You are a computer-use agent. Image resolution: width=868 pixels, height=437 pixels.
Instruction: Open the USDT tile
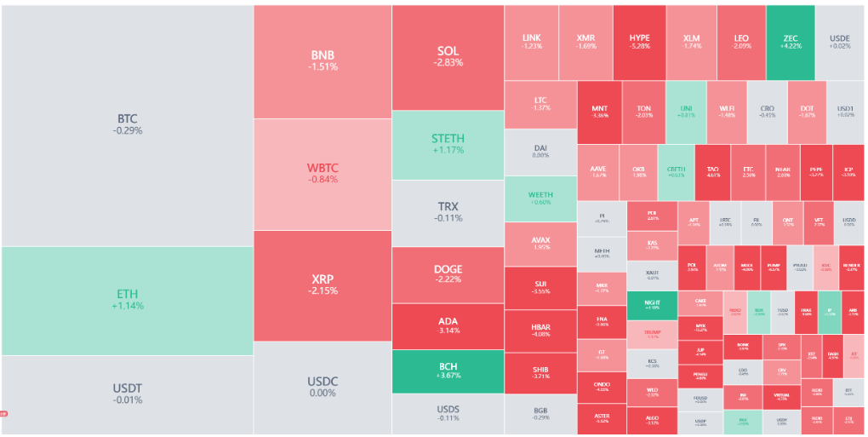tap(127, 394)
